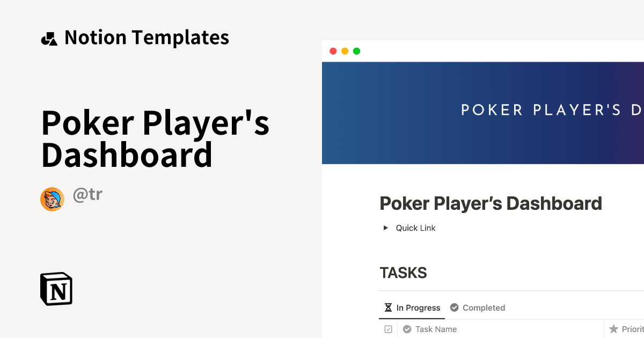The height and width of the screenshot is (338, 644).
Task: Click the @tr creator avatar picture
Action: click(x=52, y=199)
